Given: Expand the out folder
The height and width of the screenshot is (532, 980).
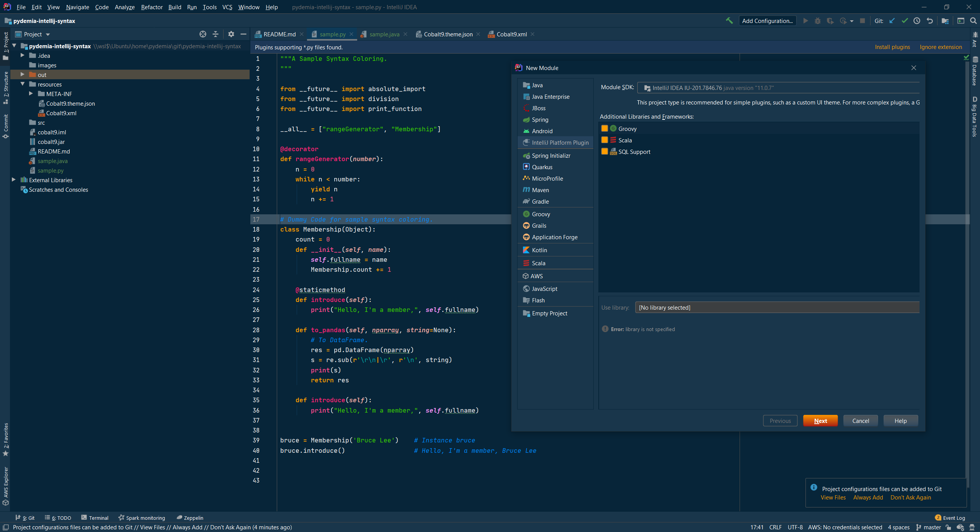Looking at the screenshot, I should coord(22,75).
